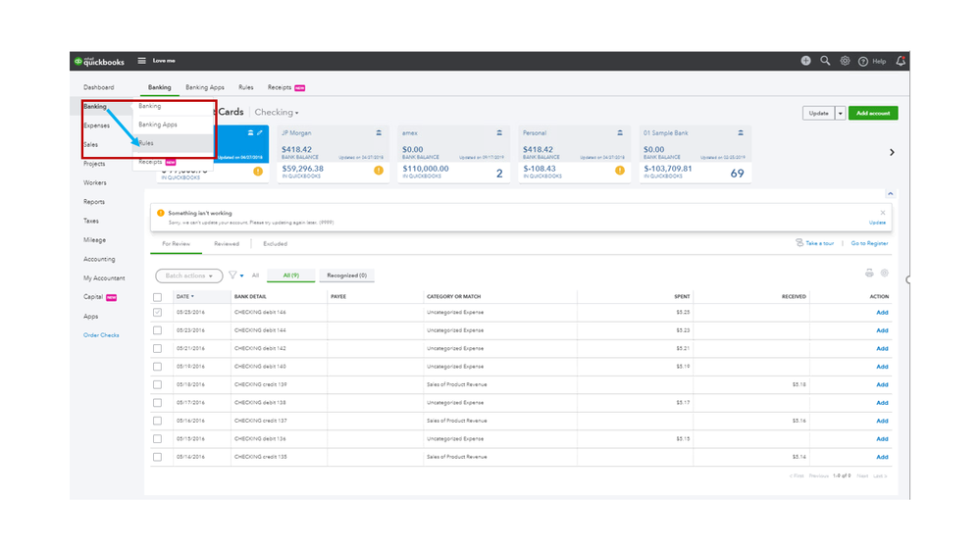Show the Recognized (0) transactions tab
980x551 pixels.
pyautogui.click(x=346, y=275)
